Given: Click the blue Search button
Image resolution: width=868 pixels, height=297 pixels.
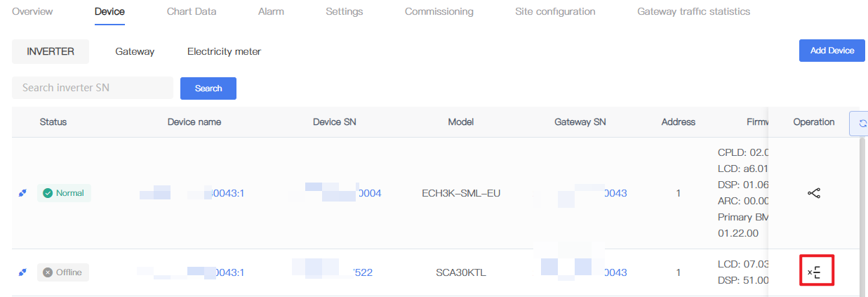Looking at the screenshot, I should point(208,88).
